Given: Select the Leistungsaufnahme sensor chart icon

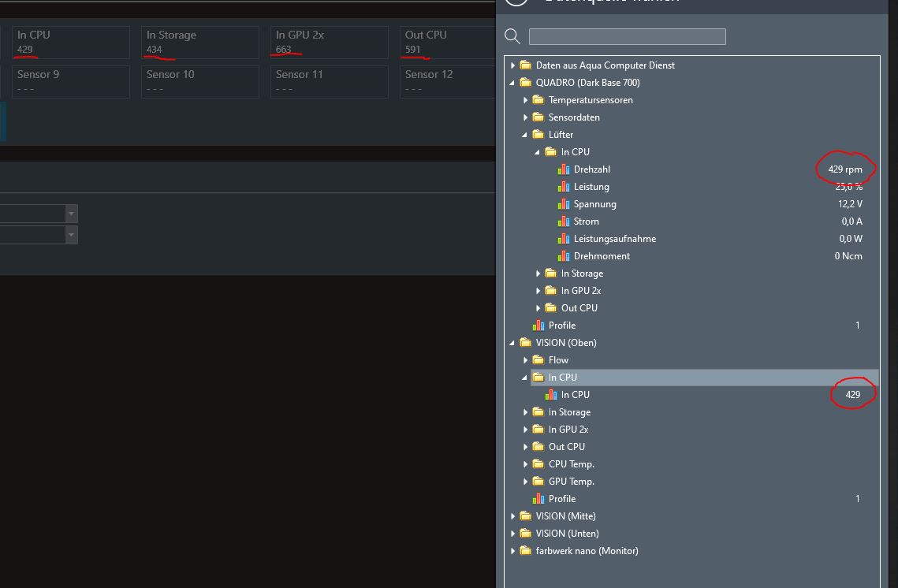Looking at the screenshot, I should pos(564,239).
